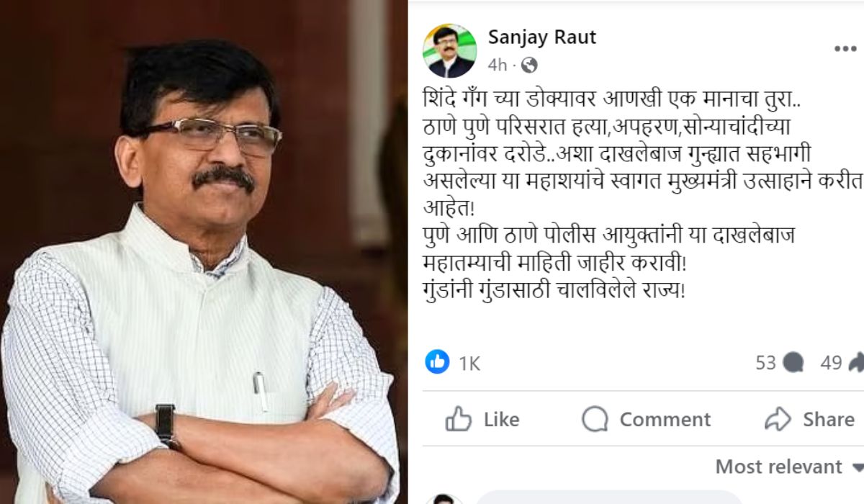864x504 pixels.
Task: Click the globe public audience icon
Action: (528, 66)
